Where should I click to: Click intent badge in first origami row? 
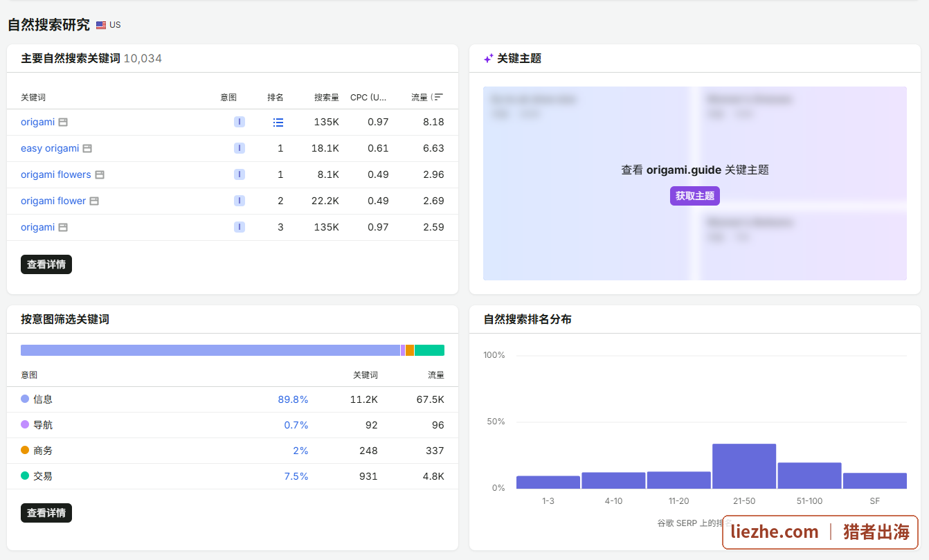click(240, 122)
